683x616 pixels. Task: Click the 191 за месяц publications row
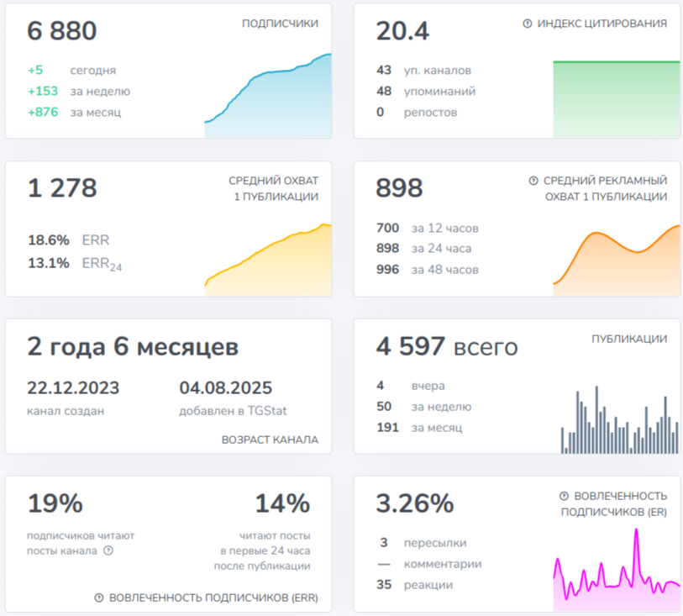click(x=419, y=428)
